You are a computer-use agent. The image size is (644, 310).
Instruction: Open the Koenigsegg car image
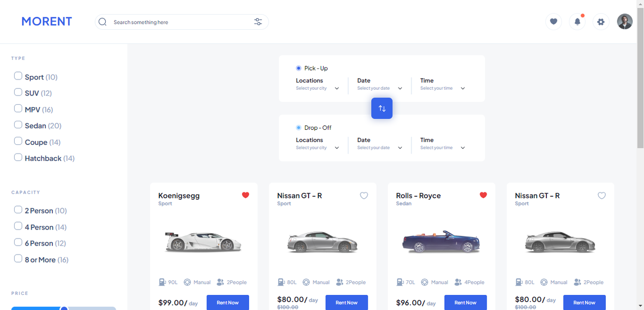click(203, 242)
